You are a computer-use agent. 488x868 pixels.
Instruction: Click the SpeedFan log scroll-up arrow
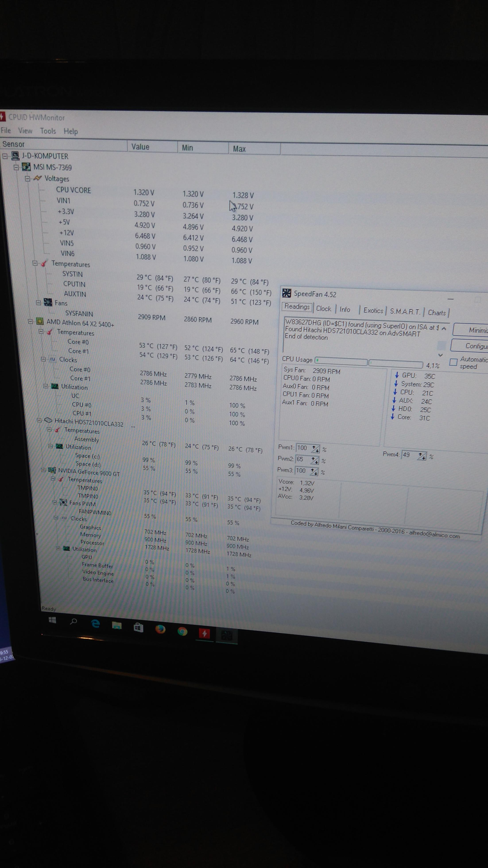tap(444, 328)
